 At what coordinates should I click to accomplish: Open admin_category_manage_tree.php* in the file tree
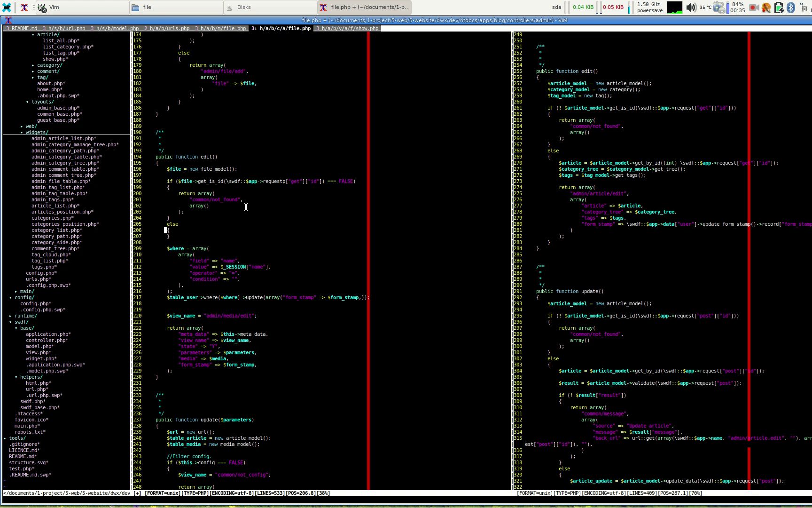tap(75, 144)
